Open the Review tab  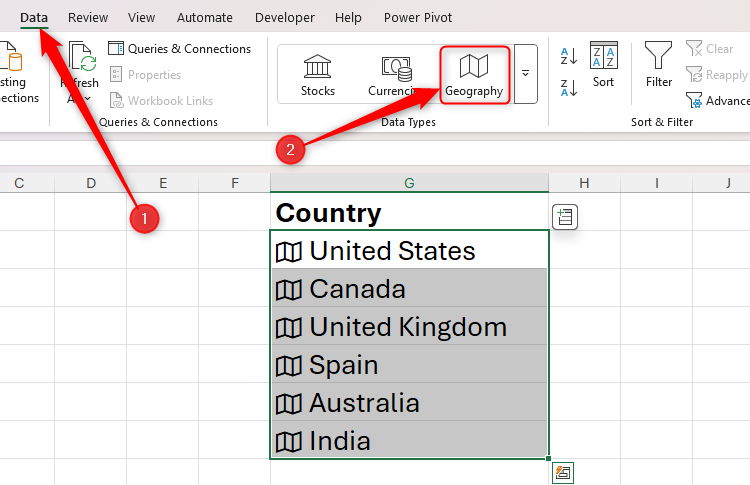point(88,18)
